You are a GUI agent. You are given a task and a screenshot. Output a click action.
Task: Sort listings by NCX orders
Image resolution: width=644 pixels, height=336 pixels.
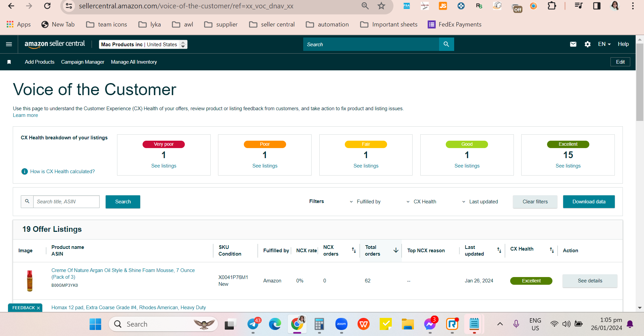[x=354, y=250]
